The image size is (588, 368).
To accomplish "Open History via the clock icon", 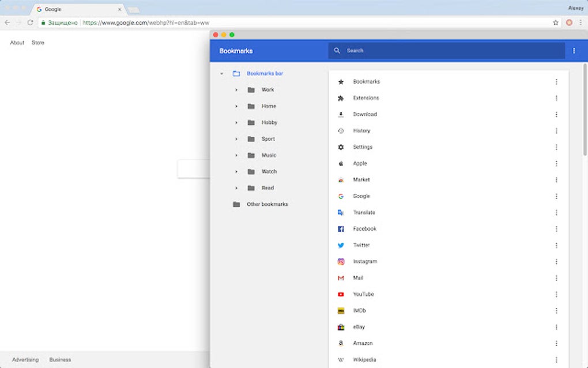I will pos(340,130).
